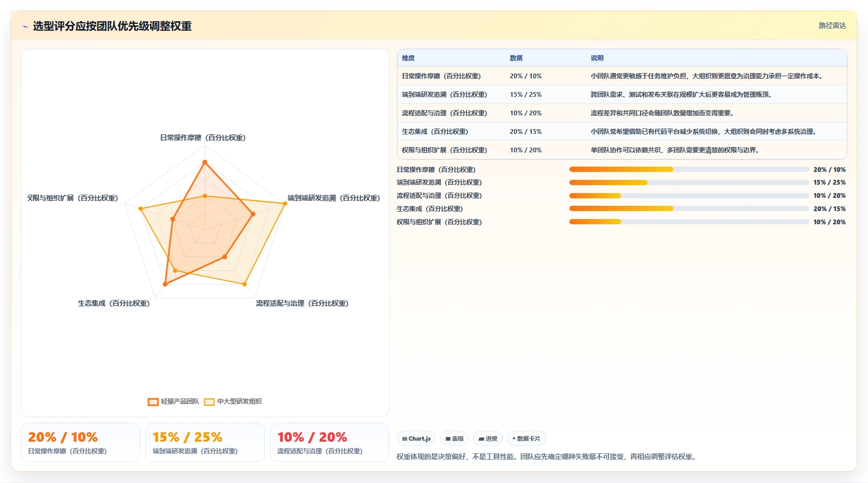Click the 日常操作摩擦 progress bar

pyautogui.click(x=689, y=169)
